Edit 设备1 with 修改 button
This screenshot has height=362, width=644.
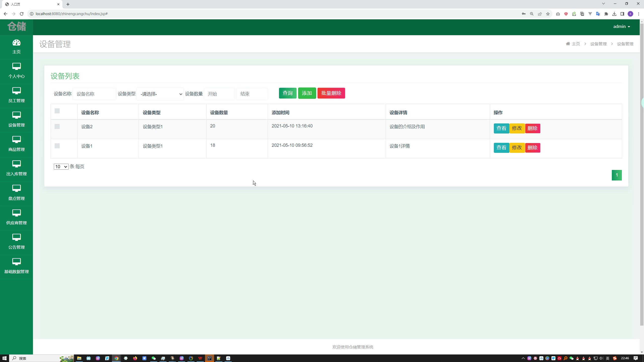pos(517,148)
